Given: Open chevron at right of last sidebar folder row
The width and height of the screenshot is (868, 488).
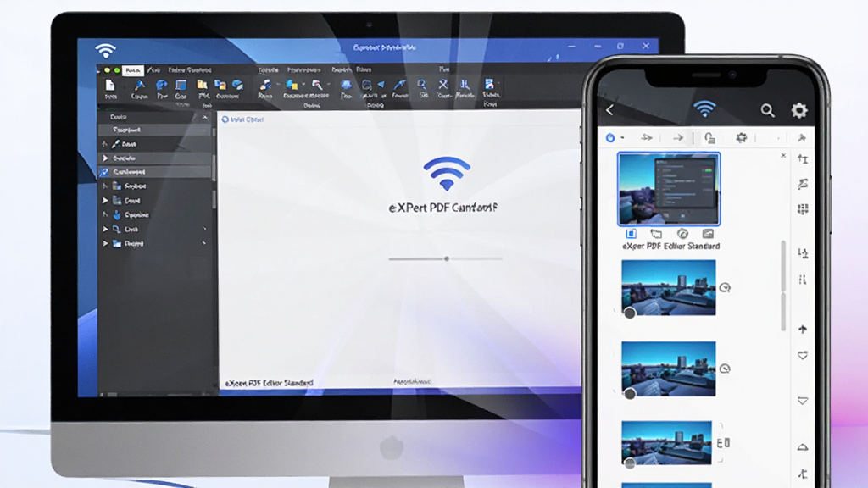Looking at the screenshot, I should click(x=204, y=243).
